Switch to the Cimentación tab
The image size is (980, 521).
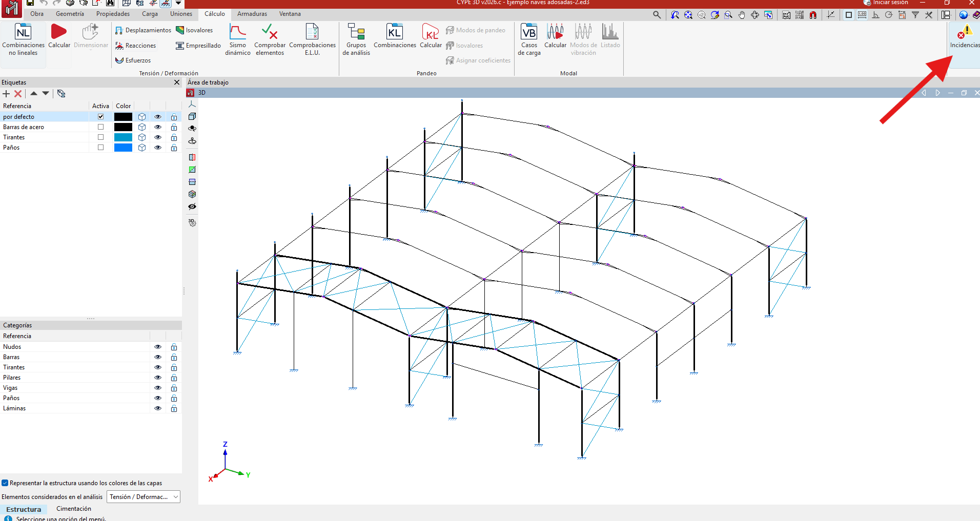73,509
